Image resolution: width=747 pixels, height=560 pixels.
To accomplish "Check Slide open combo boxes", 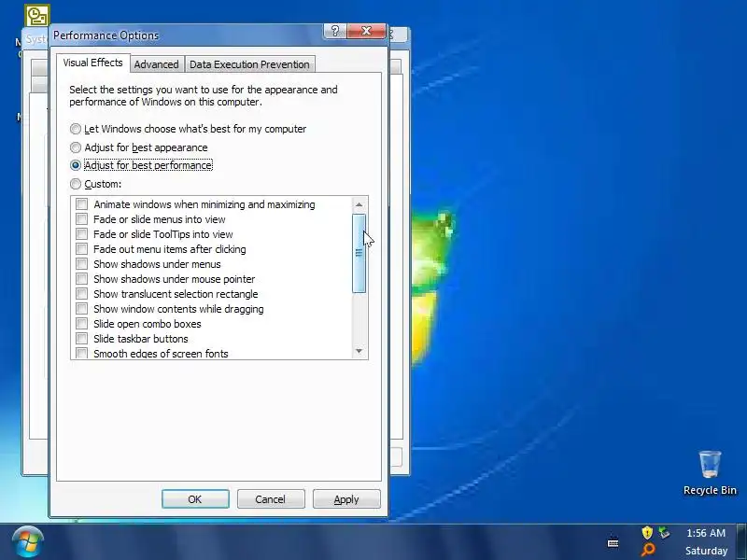I will [x=81, y=323].
